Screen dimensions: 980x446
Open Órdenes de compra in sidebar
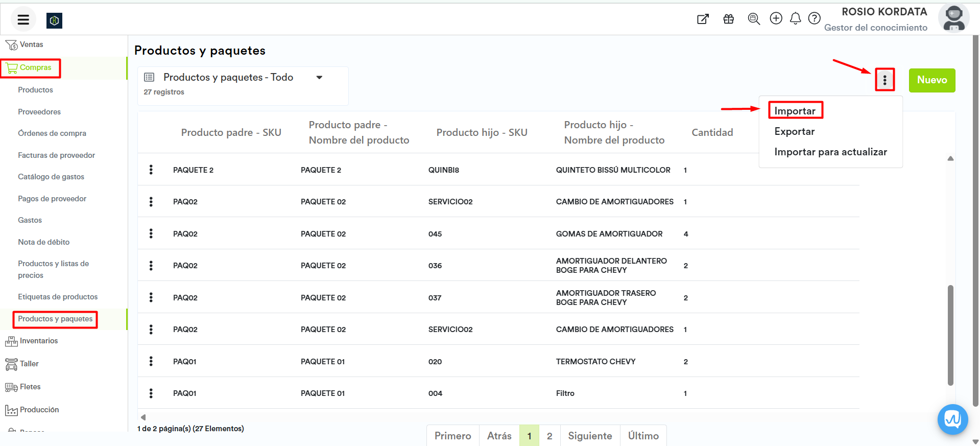point(52,133)
